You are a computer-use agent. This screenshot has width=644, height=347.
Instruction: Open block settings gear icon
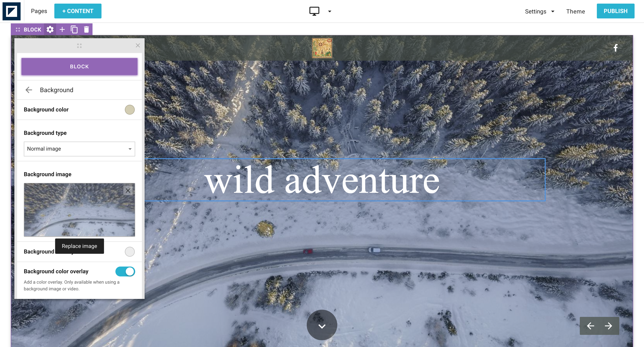[x=50, y=29]
